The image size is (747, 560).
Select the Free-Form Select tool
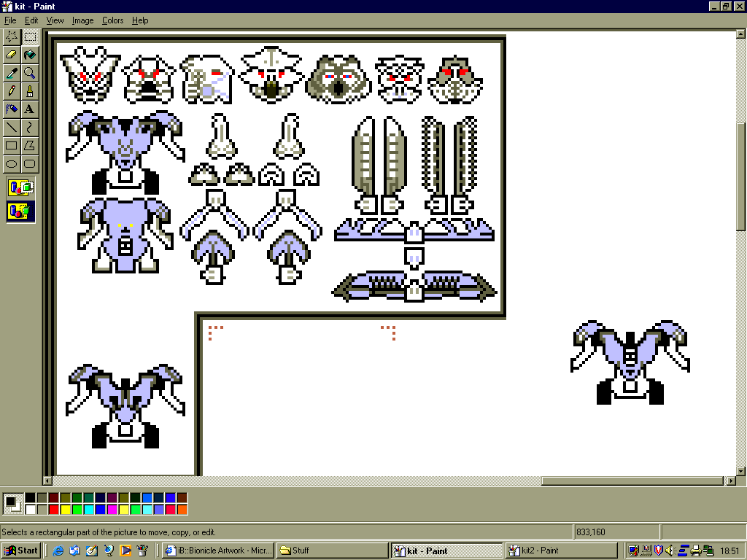tap(12, 36)
